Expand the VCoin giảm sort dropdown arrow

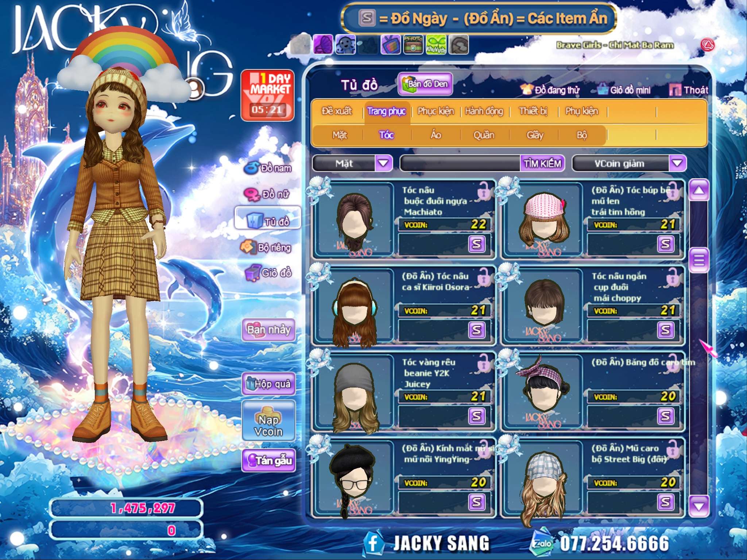tap(677, 163)
